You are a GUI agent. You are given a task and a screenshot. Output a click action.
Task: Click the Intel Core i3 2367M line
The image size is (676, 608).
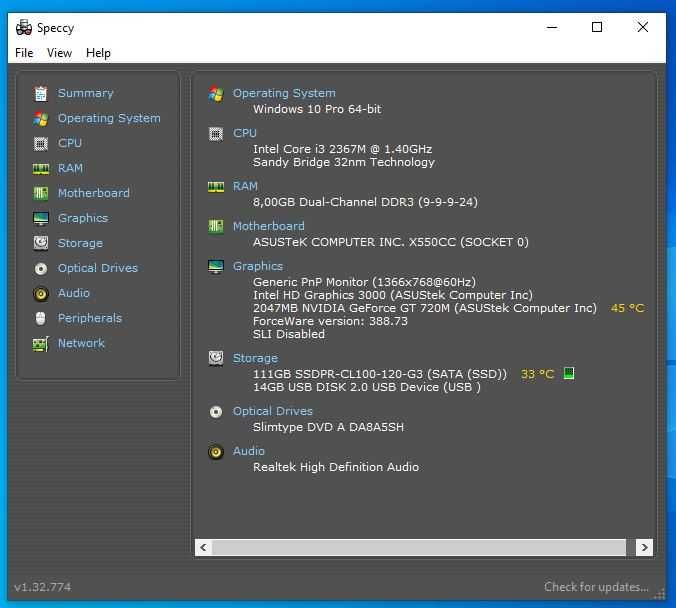tap(342, 149)
